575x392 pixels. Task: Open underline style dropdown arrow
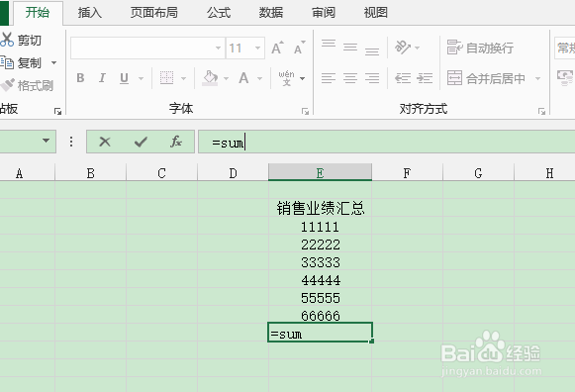[x=141, y=78]
